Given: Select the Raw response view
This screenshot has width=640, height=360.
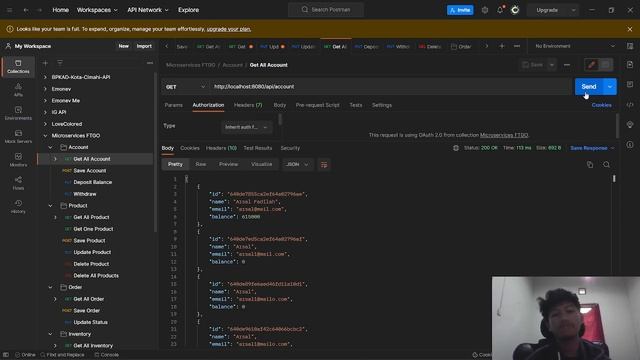Looking at the screenshot, I should pyautogui.click(x=200, y=164).
